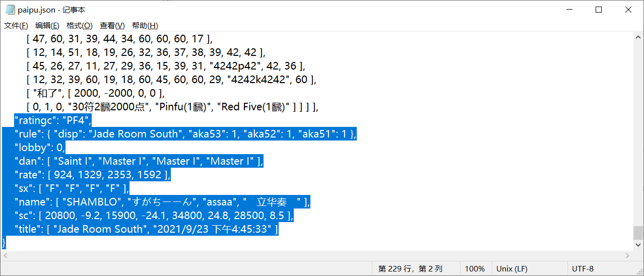Open the 编辑(E) menu
This screenshot has width=644, height=276.
(x=47, y=26)
